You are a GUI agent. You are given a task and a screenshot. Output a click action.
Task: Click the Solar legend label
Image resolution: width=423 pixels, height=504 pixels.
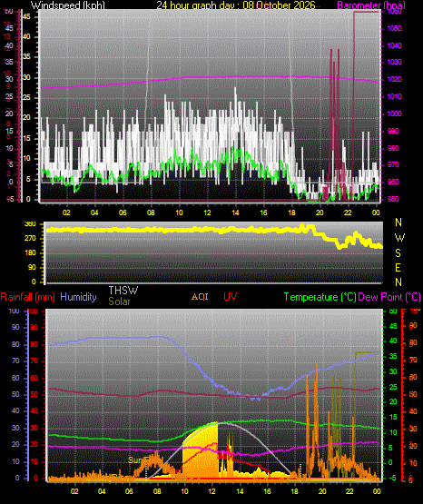click(119, 301)
